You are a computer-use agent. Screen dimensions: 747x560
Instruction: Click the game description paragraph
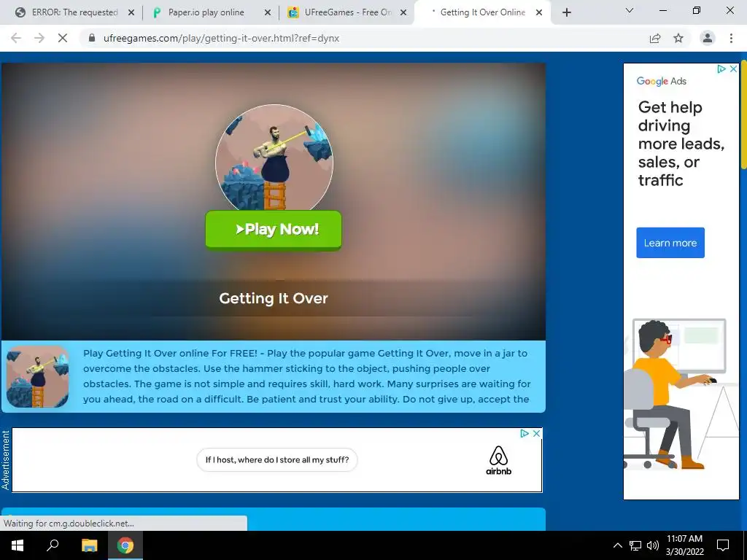306,376
